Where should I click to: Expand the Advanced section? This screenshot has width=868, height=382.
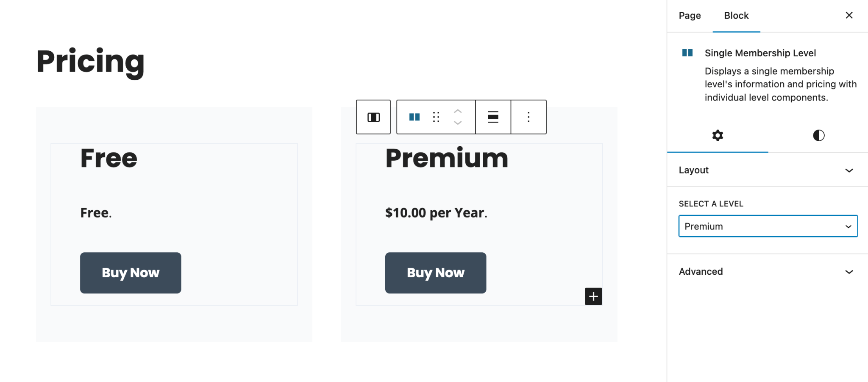[767, 271]
